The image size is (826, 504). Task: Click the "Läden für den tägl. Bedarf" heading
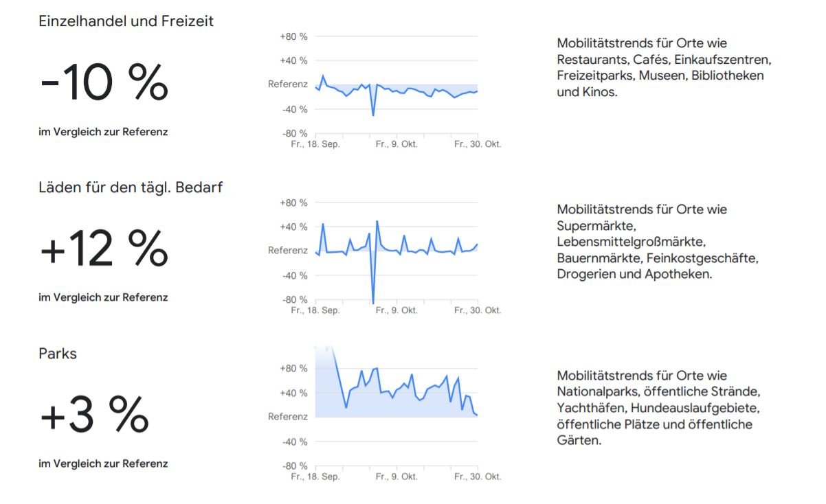131,187
